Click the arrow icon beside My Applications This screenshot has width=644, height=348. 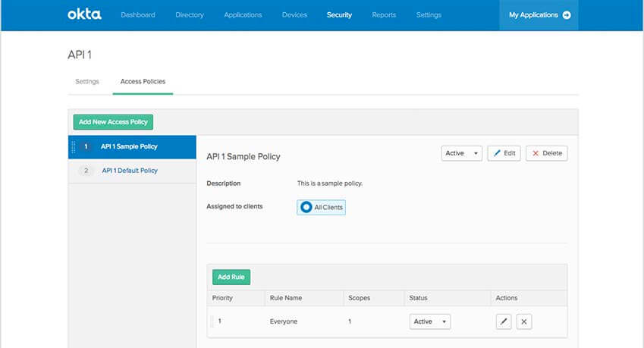point(567,15)
